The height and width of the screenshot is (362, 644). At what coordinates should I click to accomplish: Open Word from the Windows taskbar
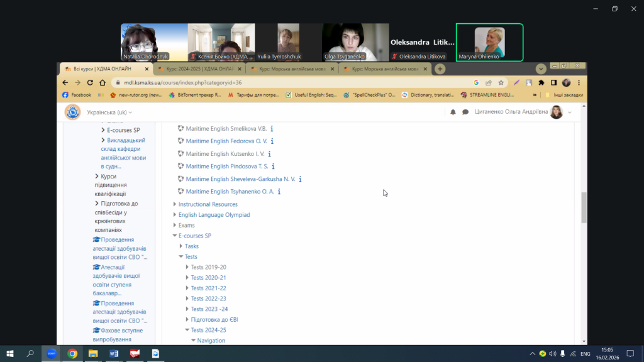click(x=114, y=354)
